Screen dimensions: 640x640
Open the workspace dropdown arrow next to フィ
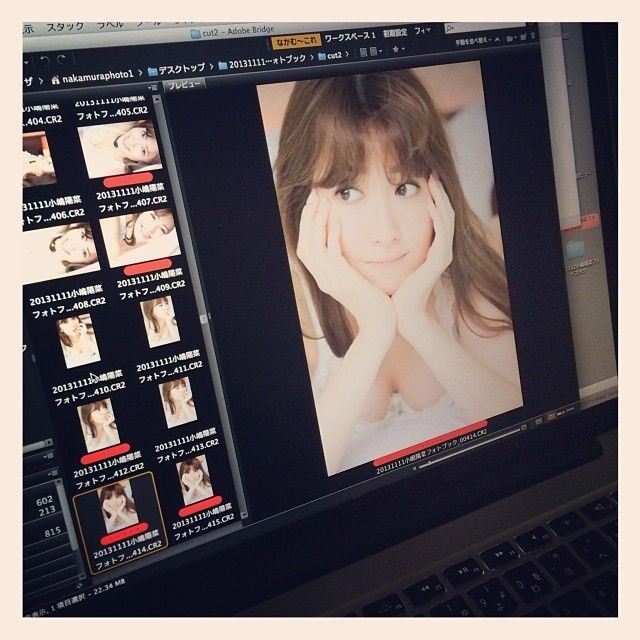(x=428, y=31)
